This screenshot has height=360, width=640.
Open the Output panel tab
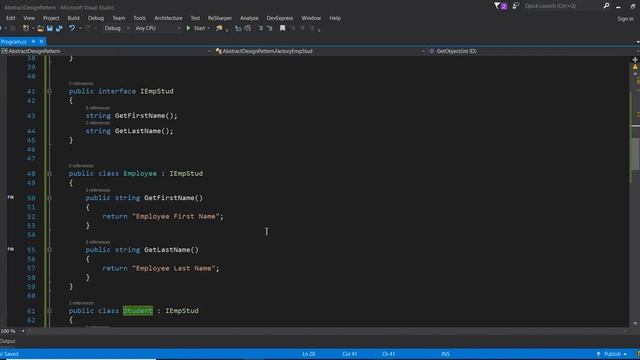coord(7,341)
